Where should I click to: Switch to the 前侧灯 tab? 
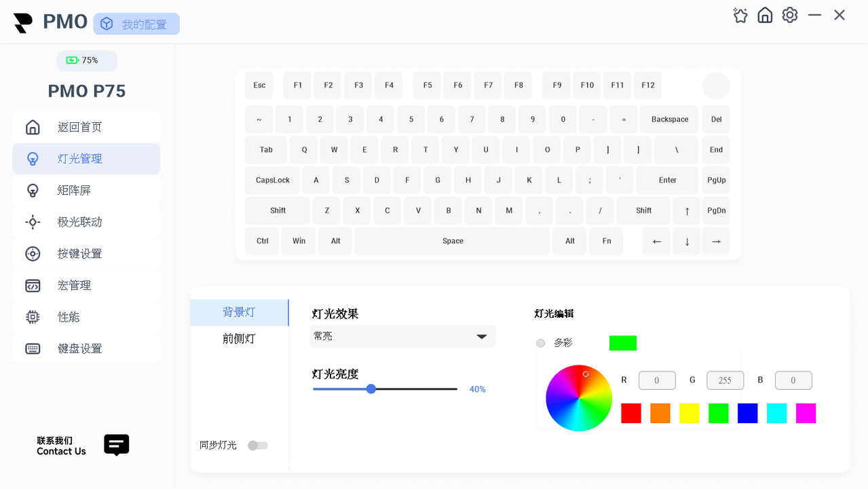[239, 339]
